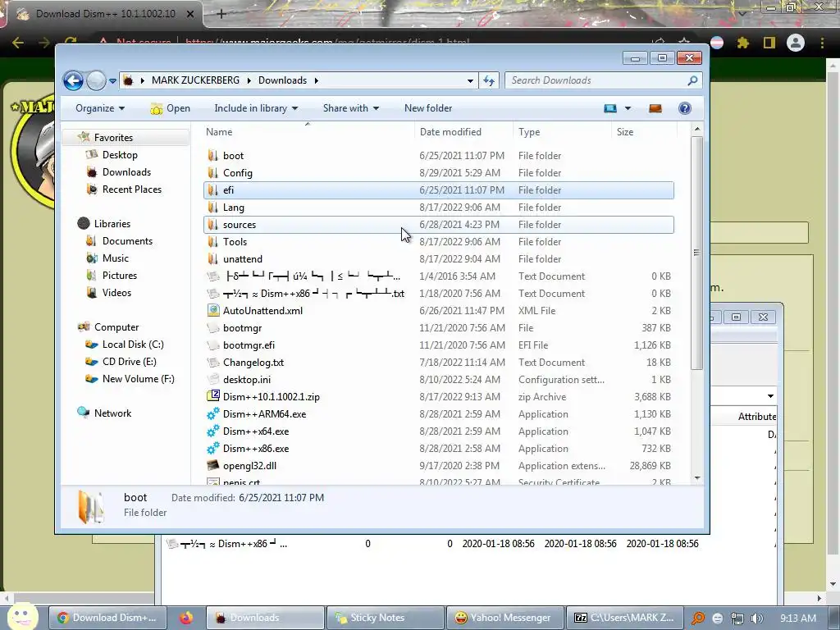Viewport: 840px width, 630px height.
Task: Open the address bar history dropdown
Action: (x=470, y=80)
